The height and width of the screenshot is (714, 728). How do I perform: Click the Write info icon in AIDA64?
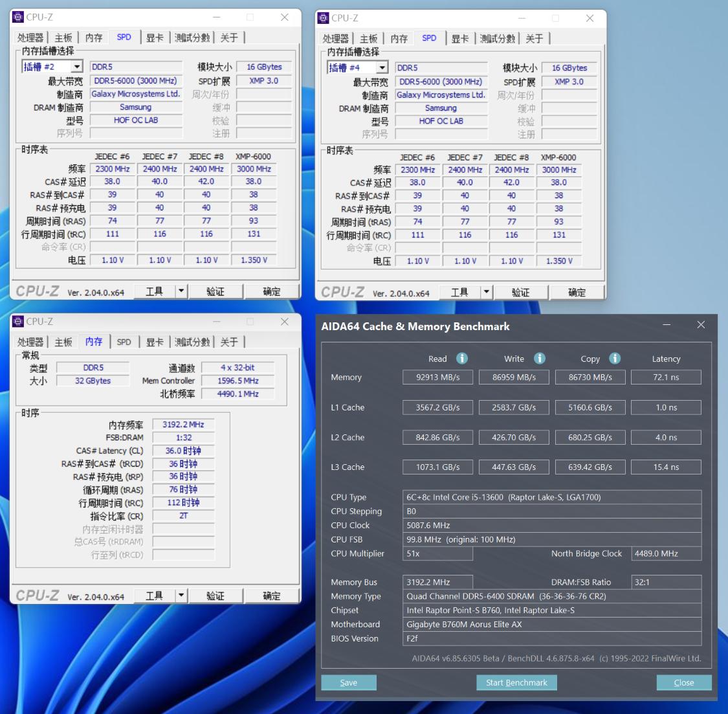tap(538, 358)
